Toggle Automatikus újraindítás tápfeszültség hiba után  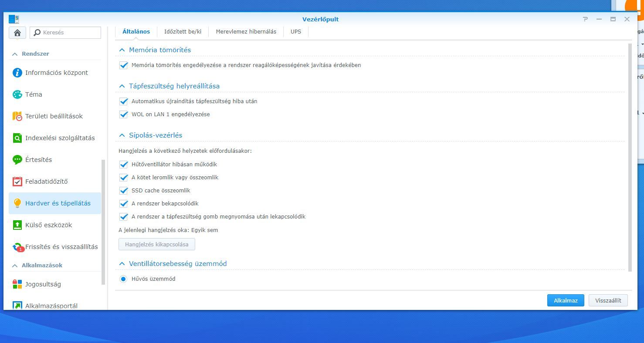click(123, 101)
